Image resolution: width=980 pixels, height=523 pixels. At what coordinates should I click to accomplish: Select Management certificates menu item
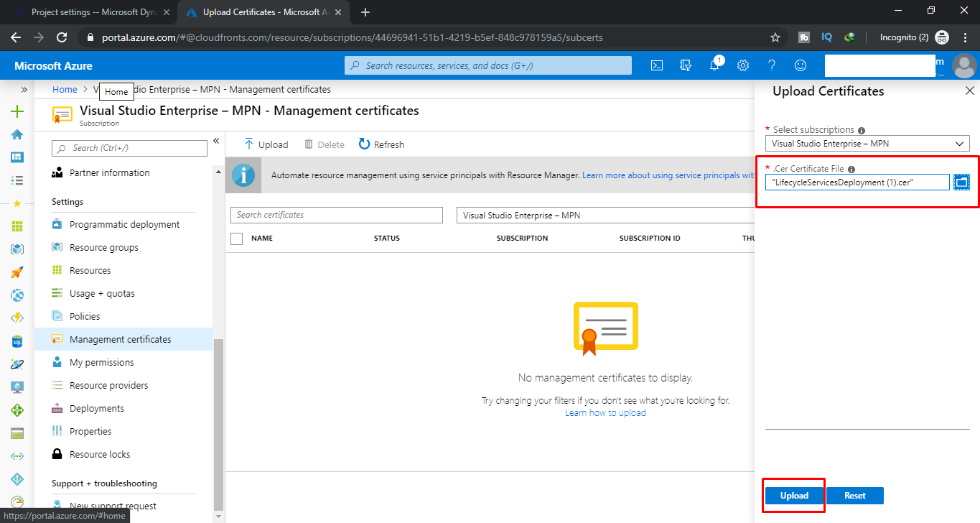(123, 339)
